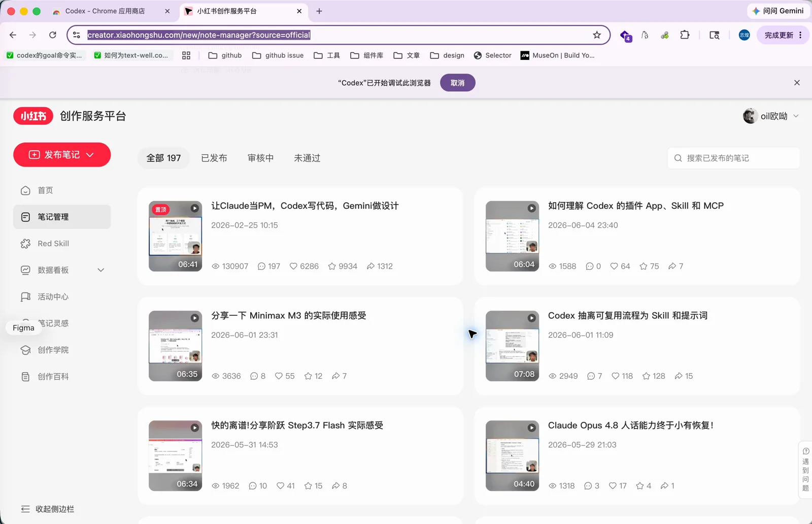Collapse the sidebar with 收起侧边栏
Viewport: 812px width, 524px height.
click(48, 509)
